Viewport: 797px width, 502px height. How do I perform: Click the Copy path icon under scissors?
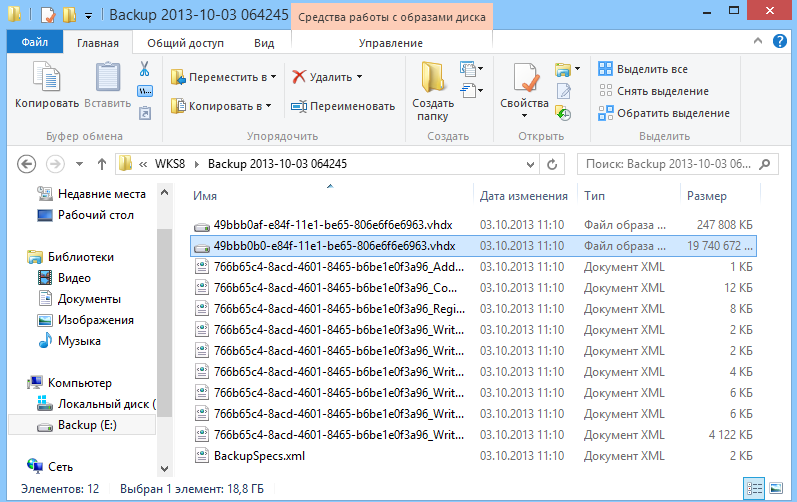coord(145,91)
